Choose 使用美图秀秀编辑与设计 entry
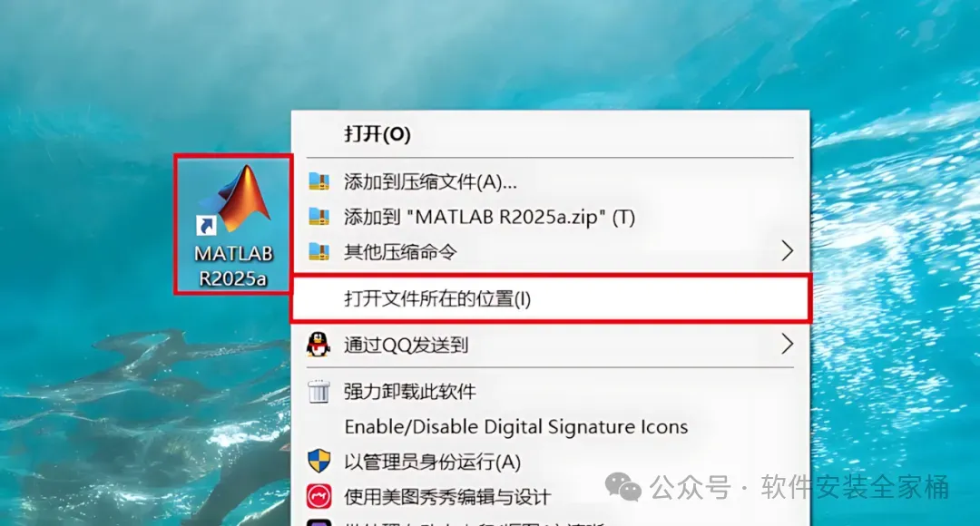This screenshot has height=526, width=980. pos(447,497)
